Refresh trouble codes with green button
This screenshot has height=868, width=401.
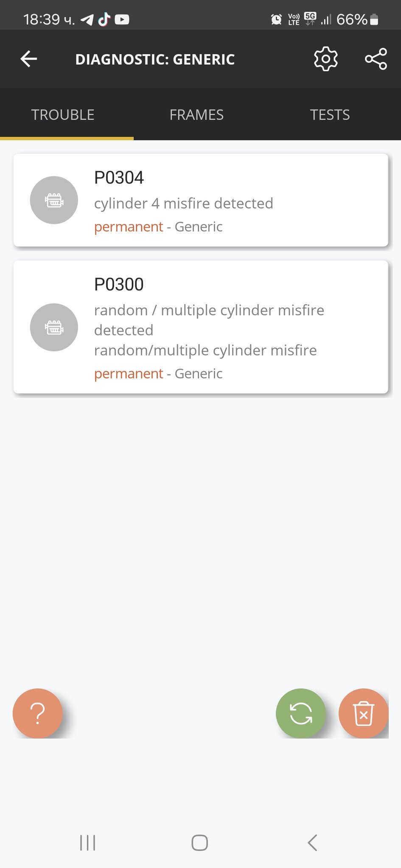[x=300, y=713]
